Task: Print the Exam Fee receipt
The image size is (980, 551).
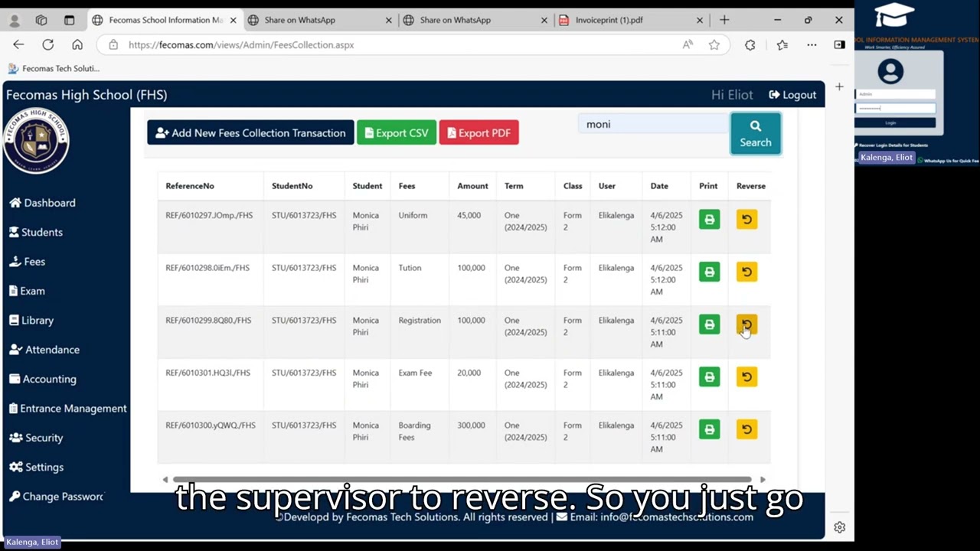Action: tap(709, 377)
